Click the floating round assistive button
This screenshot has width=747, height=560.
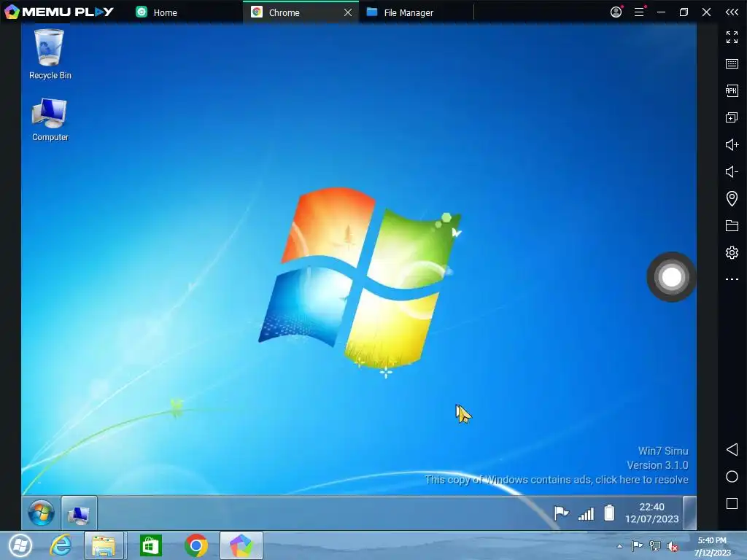pos(671,276)
